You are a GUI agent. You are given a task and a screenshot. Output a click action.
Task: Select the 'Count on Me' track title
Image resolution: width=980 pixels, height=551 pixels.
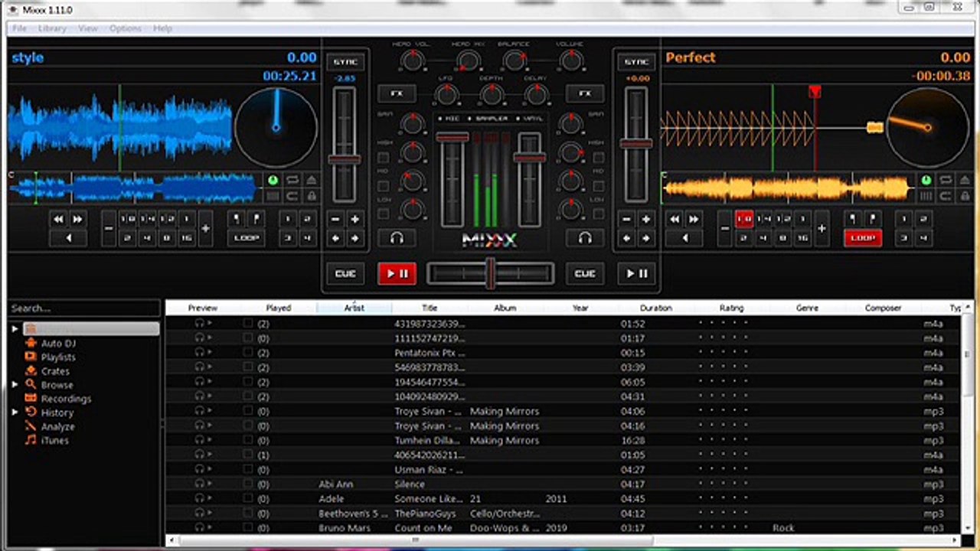(x=423, y=528)
